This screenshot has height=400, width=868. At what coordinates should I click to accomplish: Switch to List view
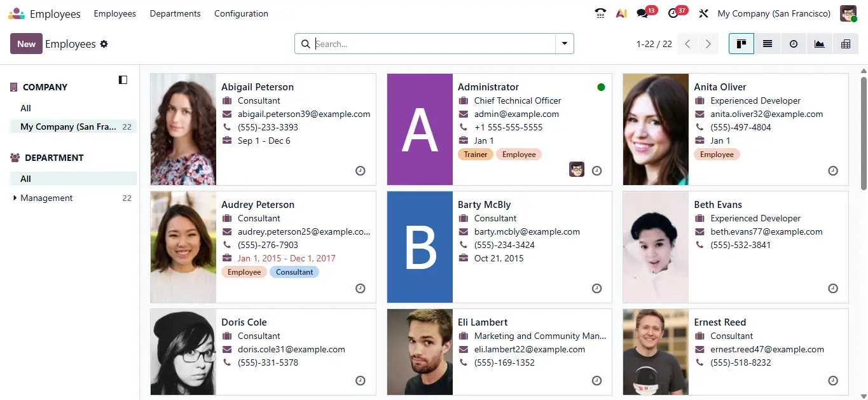(x=768, y=44)
